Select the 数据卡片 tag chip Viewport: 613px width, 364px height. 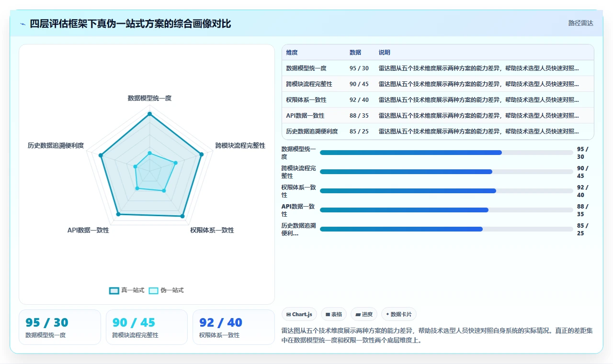(399, 314)
